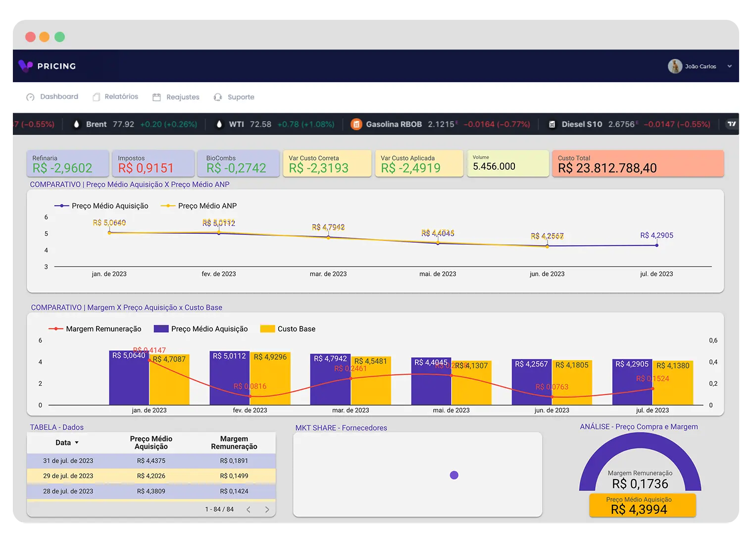This screenshot has height=534, width=756.
Task: Click the TradingView logo in ticker
Action: (732, 124)
